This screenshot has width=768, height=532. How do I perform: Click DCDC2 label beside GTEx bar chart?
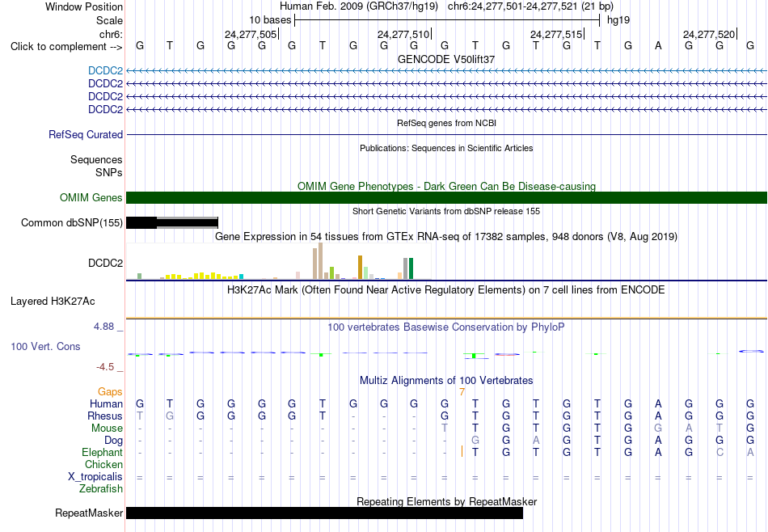pos(105,263)
